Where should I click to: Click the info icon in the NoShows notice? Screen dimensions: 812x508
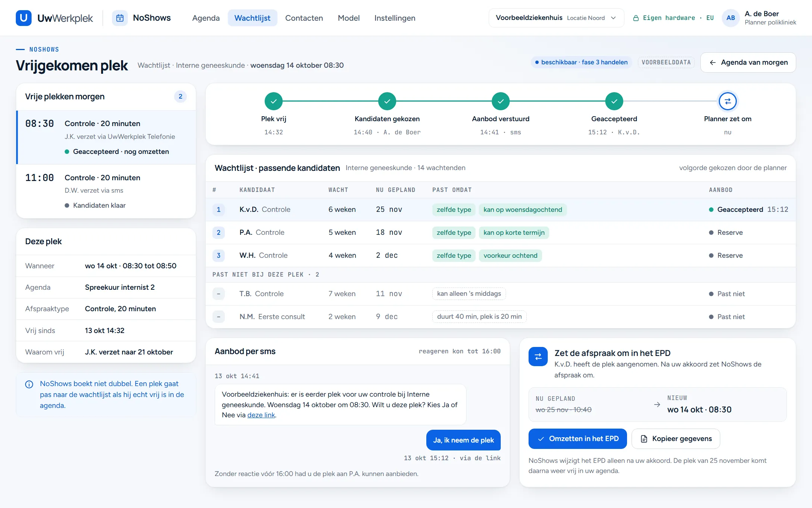[29, 384]
